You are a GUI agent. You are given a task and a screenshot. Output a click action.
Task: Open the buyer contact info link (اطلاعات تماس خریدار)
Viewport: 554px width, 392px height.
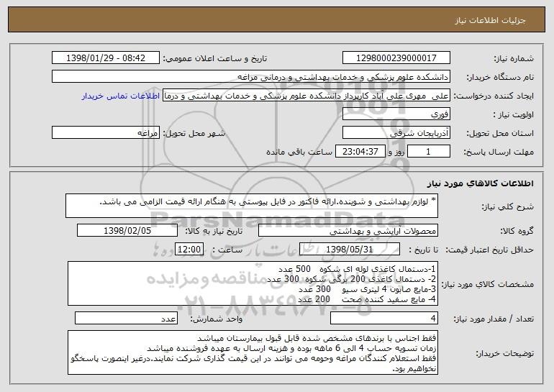pos(120,96)
